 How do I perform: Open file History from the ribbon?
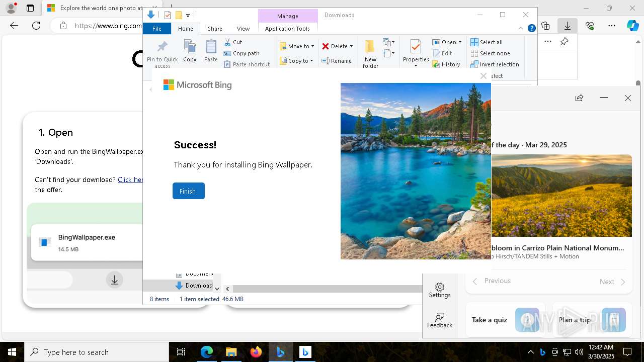(x=446, y=64)
